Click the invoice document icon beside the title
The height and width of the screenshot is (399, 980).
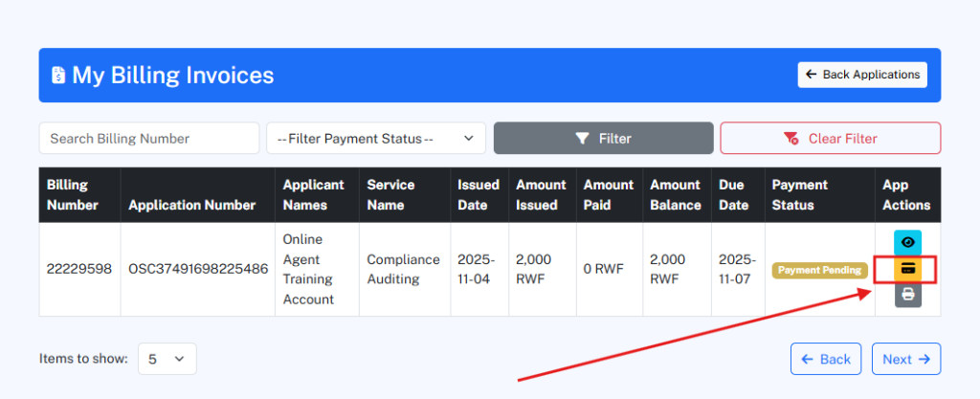(59, 76)
